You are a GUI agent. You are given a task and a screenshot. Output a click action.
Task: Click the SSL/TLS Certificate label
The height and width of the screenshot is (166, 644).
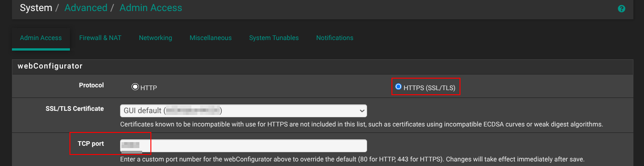tap(75, 109)
